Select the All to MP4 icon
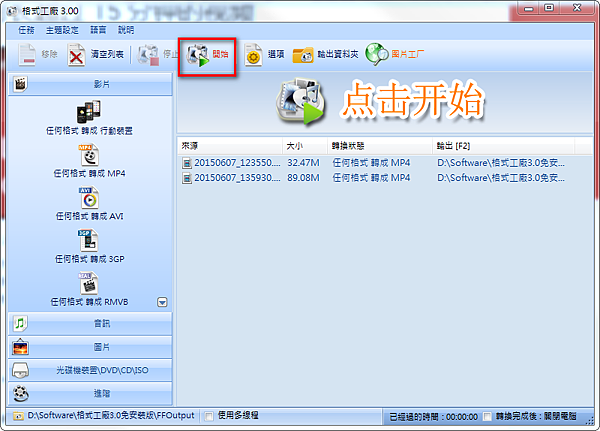This screenshot has width=600, height=431. (x=89, y=155)
